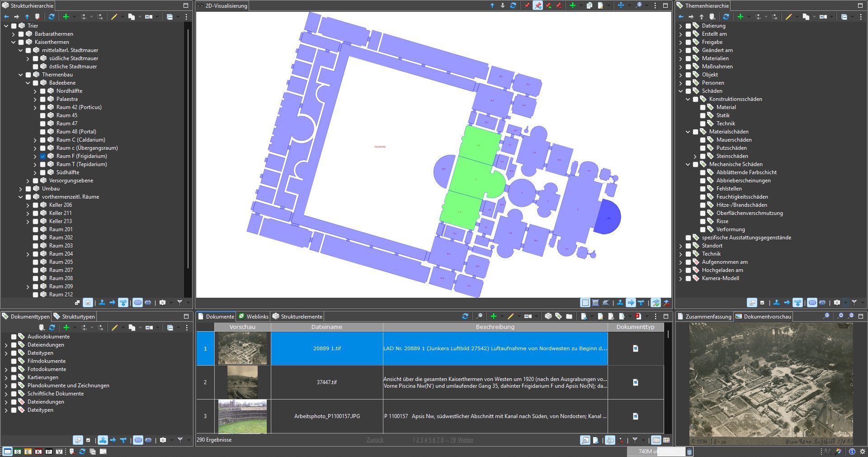Enable the Fotodokumente checkbox
The height and width of the screenshot is (457, 868).
coord(14,369)
